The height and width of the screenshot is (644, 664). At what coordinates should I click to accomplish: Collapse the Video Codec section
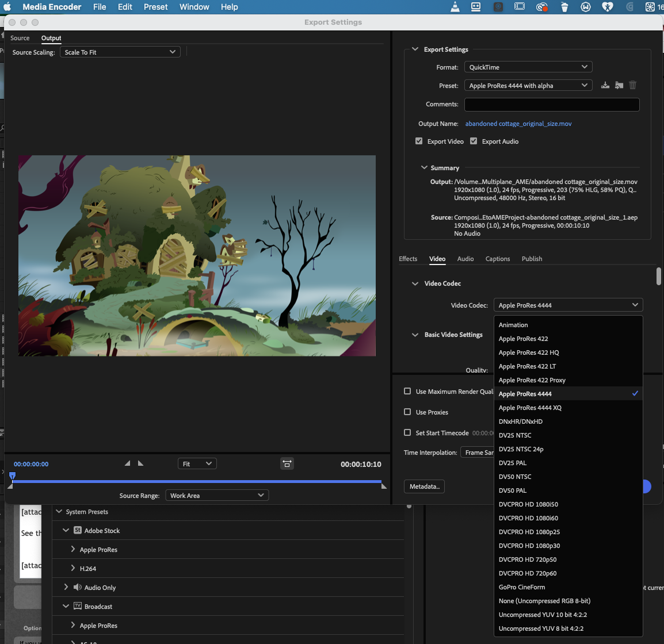(415, 283)
